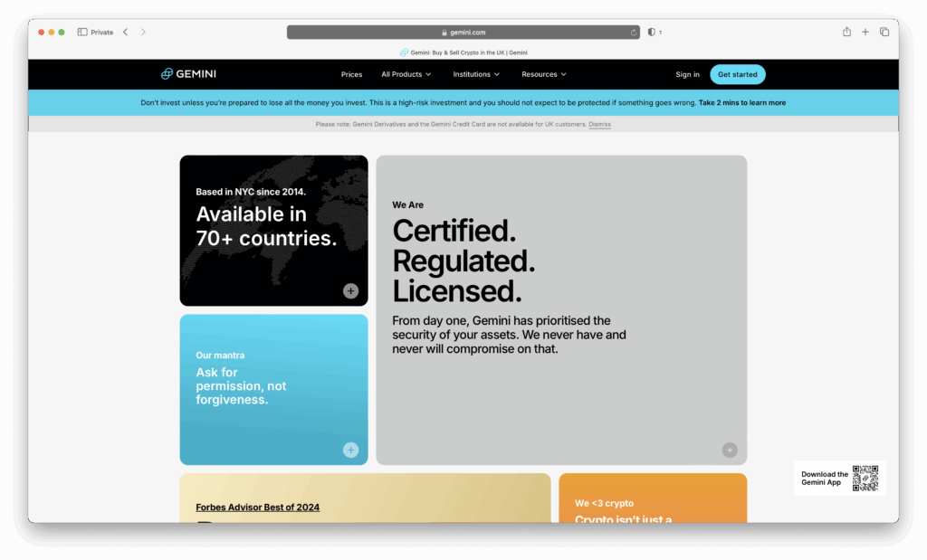Open the privacy report shield icon
Image resolution: width=927 pixels, height=560 pixels.
click(652, 32)
